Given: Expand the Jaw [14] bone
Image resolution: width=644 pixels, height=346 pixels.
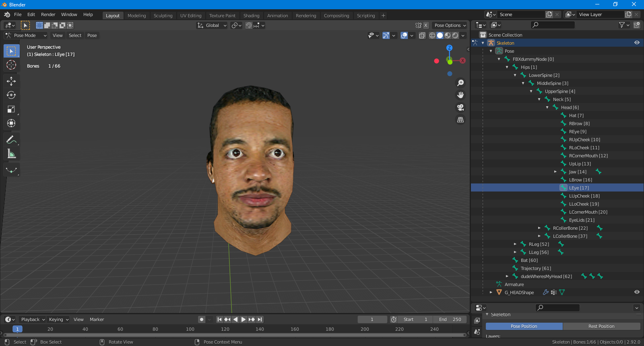Looking at the screenshot, I should pyautogui.click(x=555, y=172).
